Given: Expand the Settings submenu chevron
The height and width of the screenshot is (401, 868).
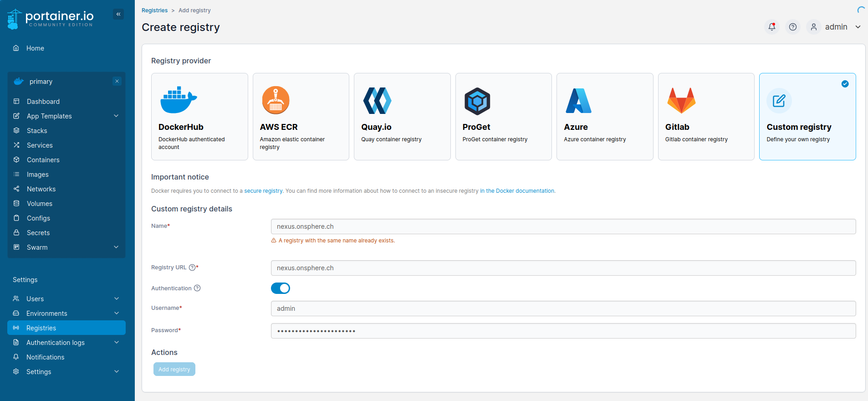Looking at the screenshot, I should 117,371.
